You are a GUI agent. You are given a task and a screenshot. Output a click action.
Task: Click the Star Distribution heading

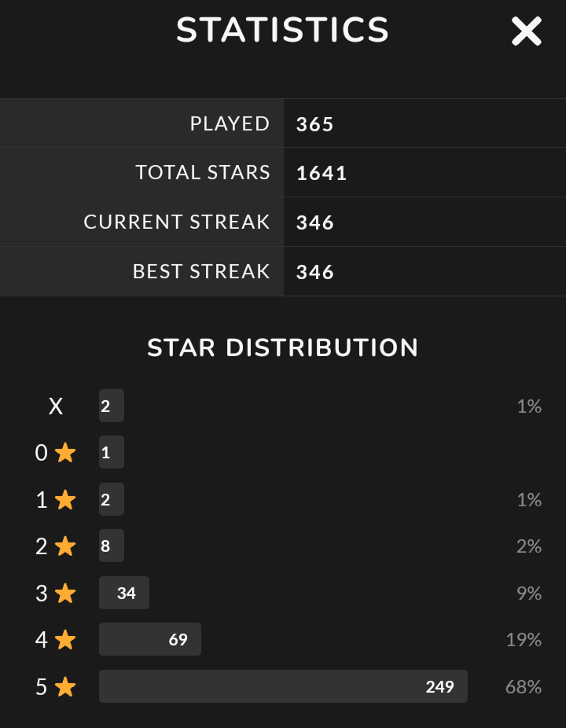tap(283, 347)
